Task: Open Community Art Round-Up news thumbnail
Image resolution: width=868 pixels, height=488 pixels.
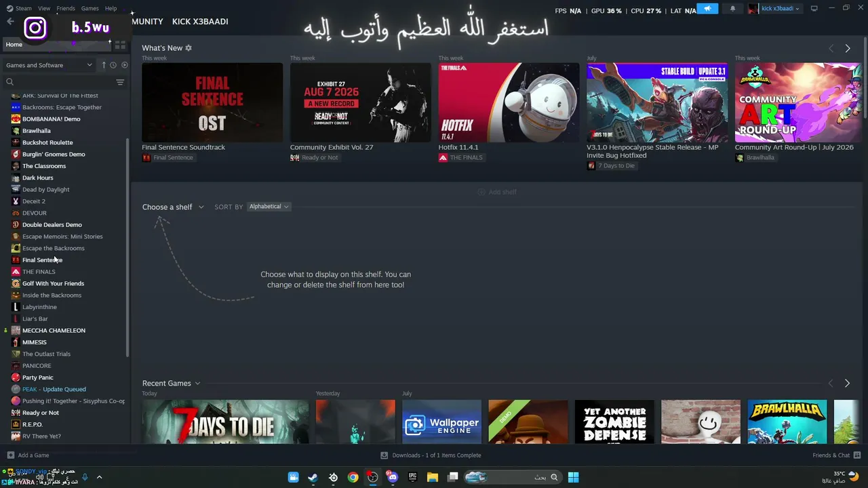Action: point(797,102)
